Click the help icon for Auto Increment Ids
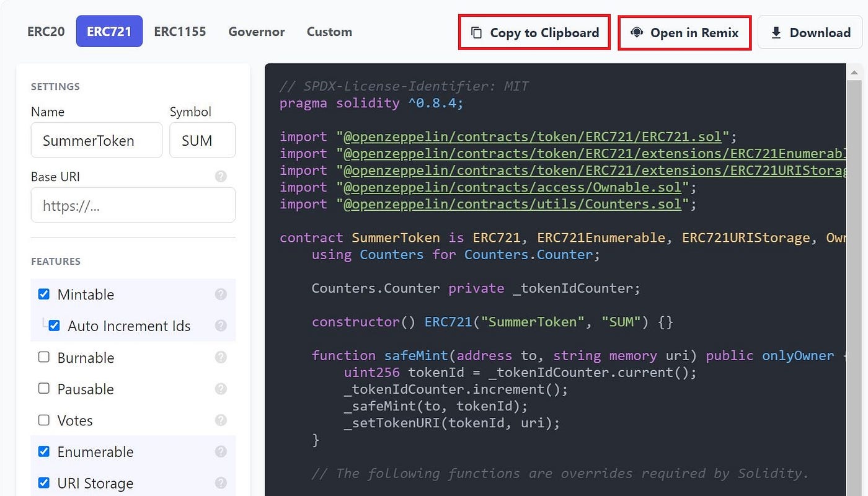The height and width of the screenshot is (496, 868). click(x=221, y=325)
